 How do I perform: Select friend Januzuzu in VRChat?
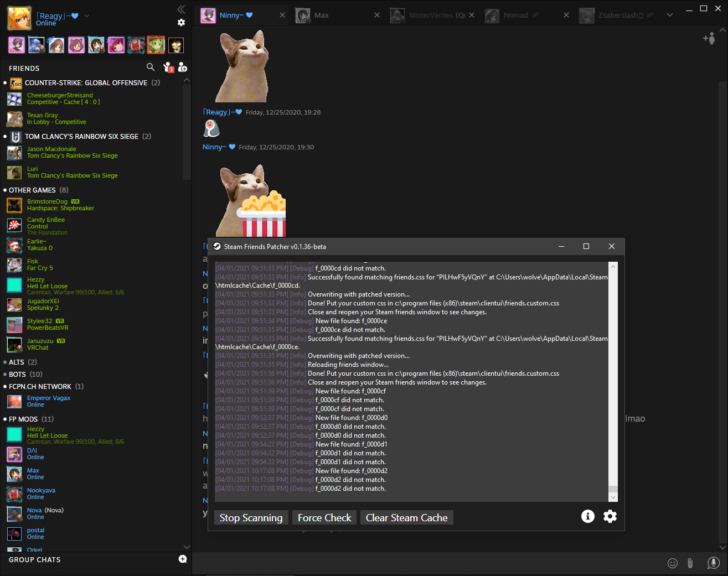(93, 345)
